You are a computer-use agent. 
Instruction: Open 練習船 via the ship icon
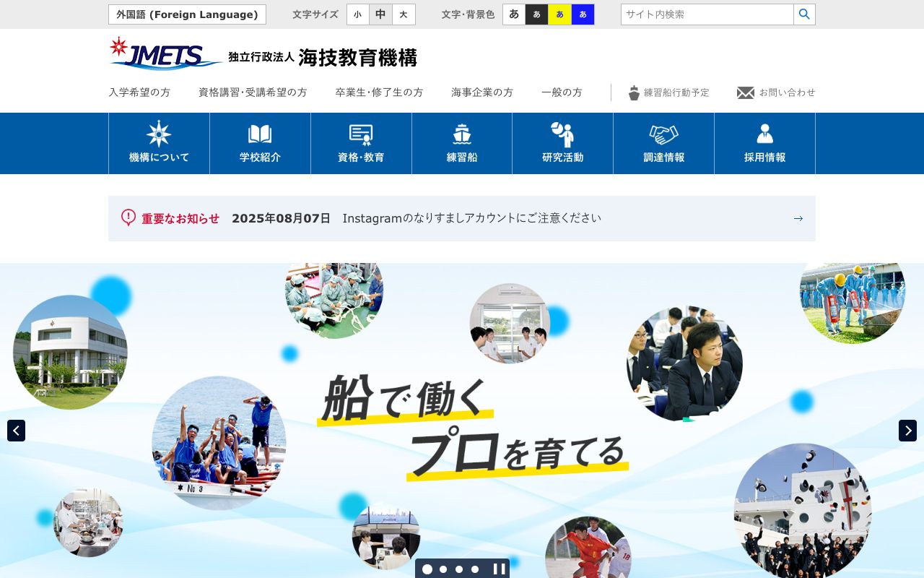462,134
